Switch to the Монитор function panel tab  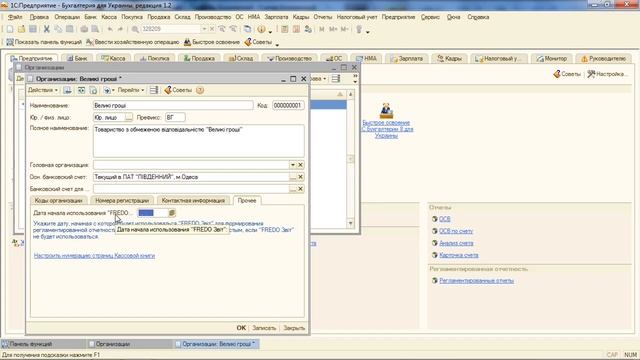tap(552, 58)
